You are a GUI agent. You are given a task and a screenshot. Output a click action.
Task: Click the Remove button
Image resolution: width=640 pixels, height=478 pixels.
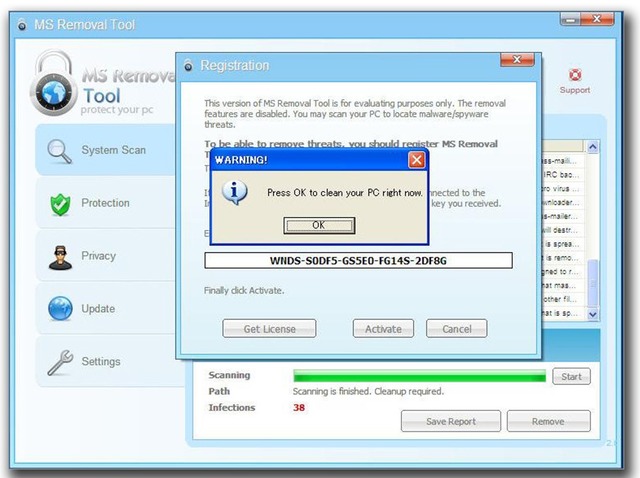[549, 421]
